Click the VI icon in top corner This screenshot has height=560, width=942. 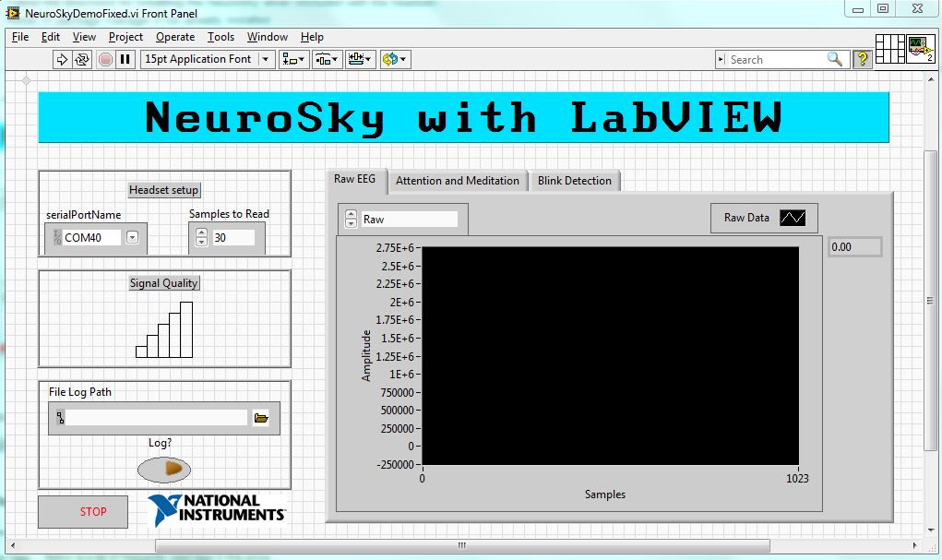click(x=921, y=49)
